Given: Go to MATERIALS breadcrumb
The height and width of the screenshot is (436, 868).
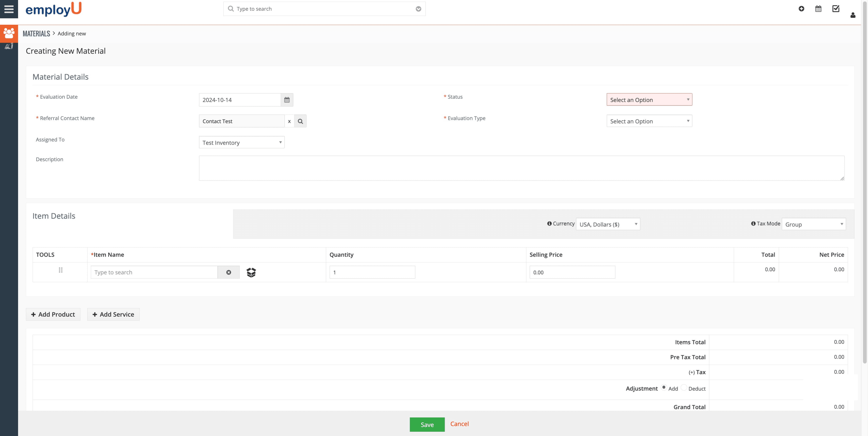Looking at the screenshot, I should 36,34.
